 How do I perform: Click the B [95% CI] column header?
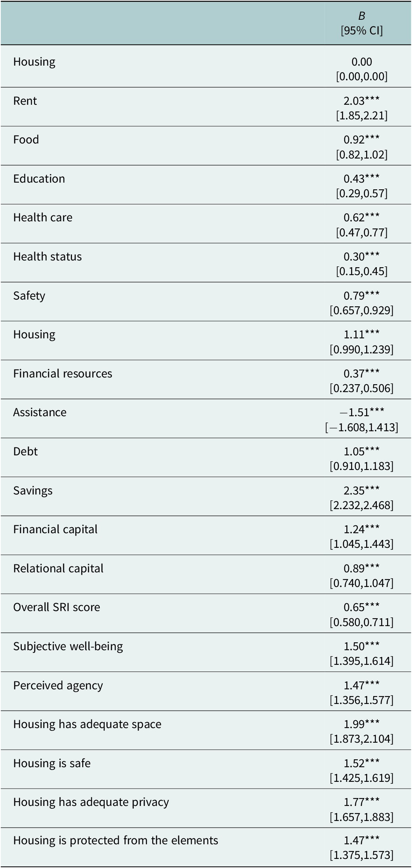click(x=361, y=23)
